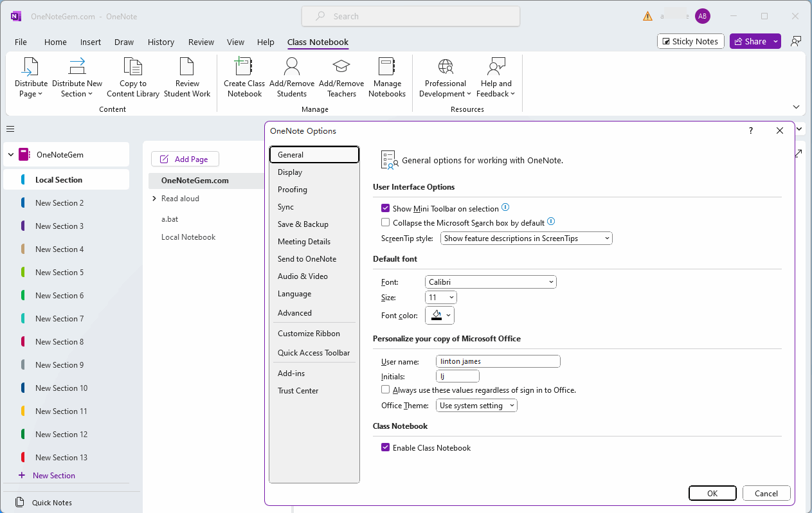Screen dimensions: 812x513
Task: Collapse the OneNoteGem notebook chevron
Action: [11, 154]
